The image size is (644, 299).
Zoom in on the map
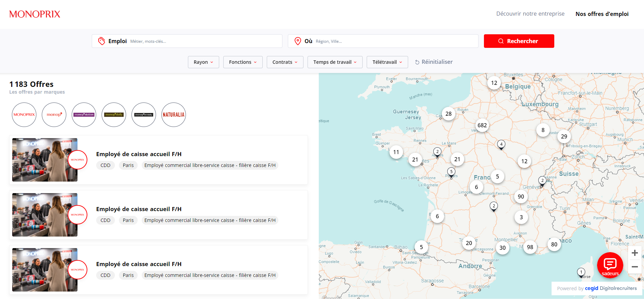[x=634, y=253]
